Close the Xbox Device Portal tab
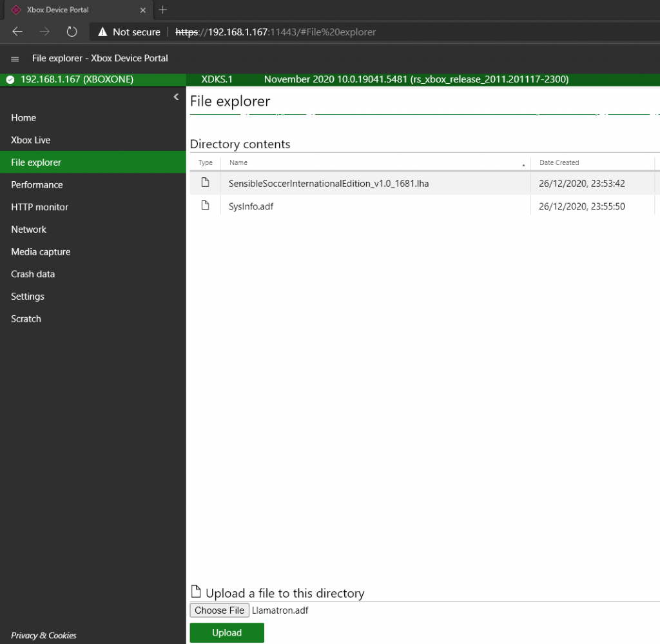660x644 pixels. 142,10
